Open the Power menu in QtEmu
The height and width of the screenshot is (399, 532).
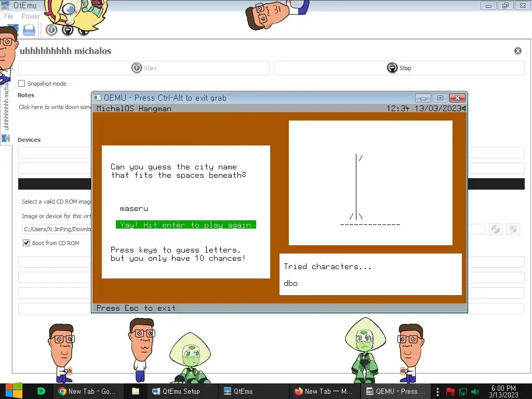31,16
